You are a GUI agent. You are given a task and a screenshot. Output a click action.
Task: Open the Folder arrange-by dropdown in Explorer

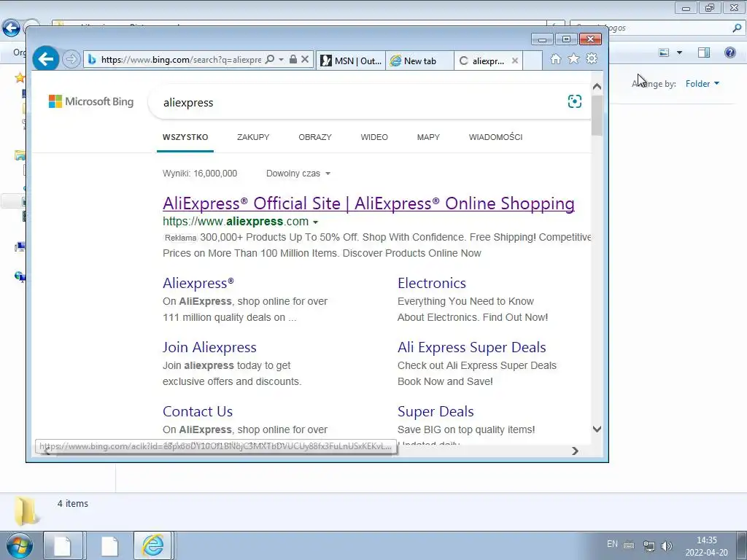[x=703, y=84]
